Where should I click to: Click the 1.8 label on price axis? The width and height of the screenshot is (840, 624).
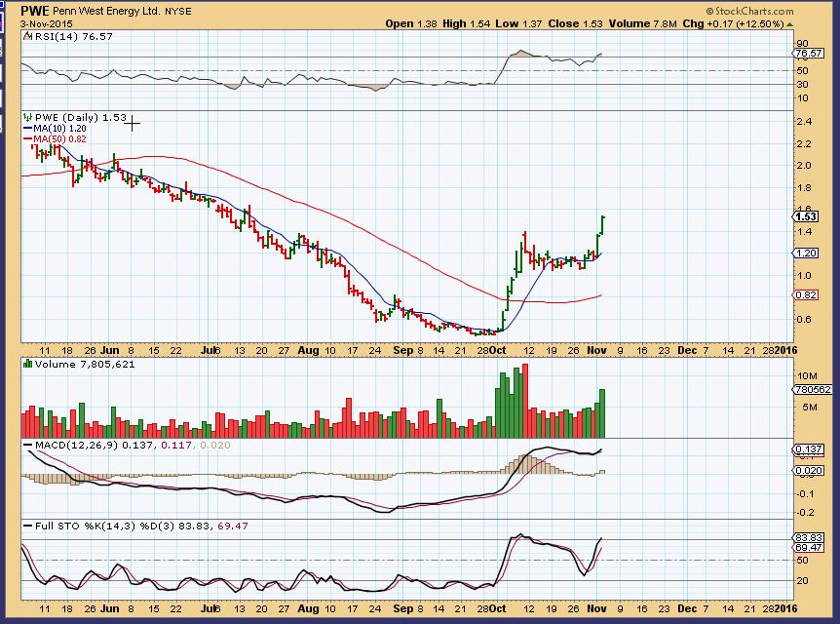[x=805, y=188]
